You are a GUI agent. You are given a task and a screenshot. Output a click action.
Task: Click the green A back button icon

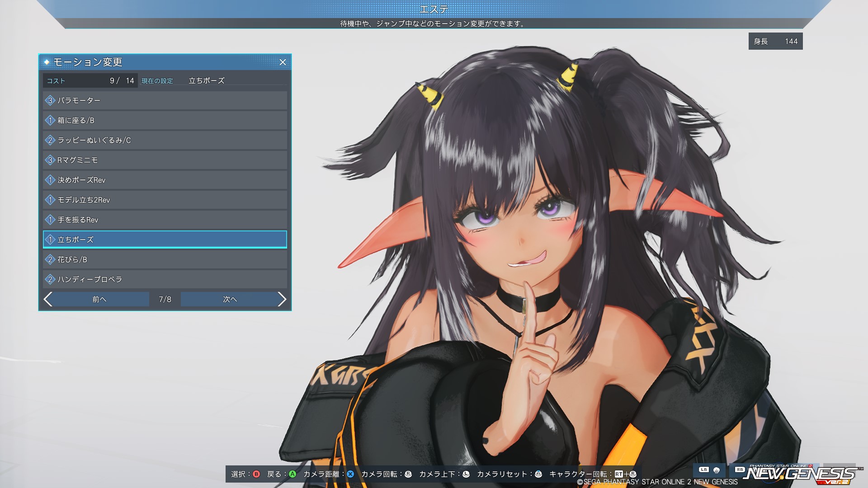click(292, 474)
